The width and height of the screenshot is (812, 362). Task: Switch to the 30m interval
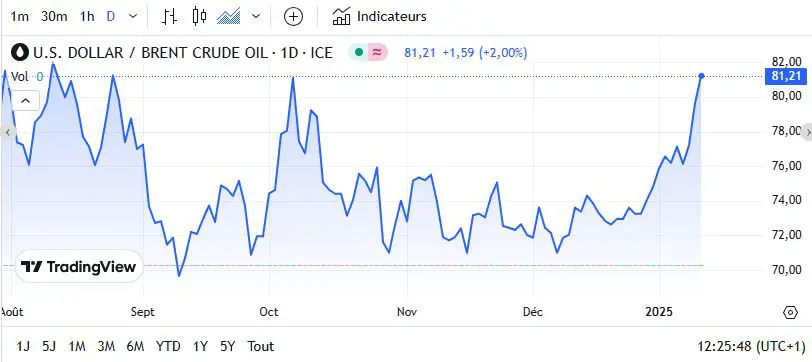(x=54, y=17)
